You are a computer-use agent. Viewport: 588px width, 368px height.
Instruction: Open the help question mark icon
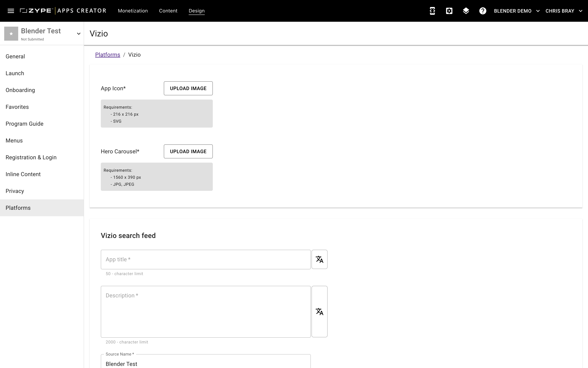point(482,11)
